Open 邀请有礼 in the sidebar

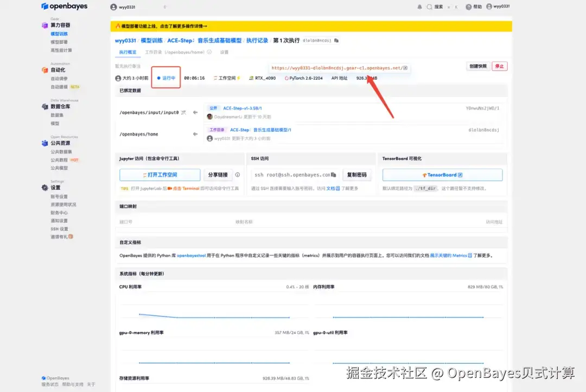(62, 237)
